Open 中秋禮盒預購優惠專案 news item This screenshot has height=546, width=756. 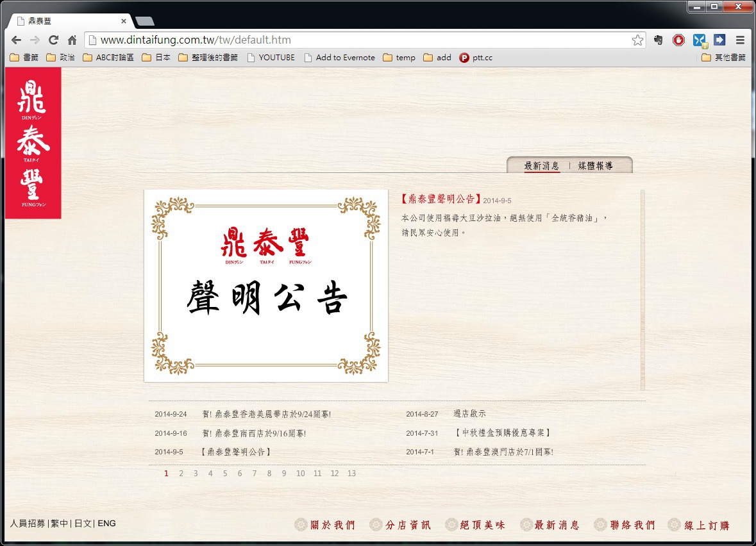[x=502, y=433]
